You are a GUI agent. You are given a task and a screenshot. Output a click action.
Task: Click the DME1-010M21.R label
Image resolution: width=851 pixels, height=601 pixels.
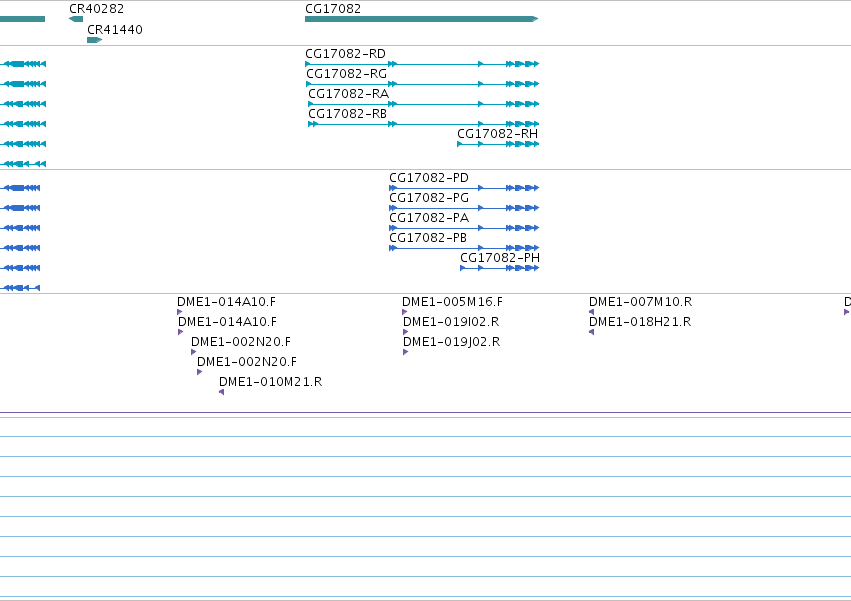(x=270, y=382)
